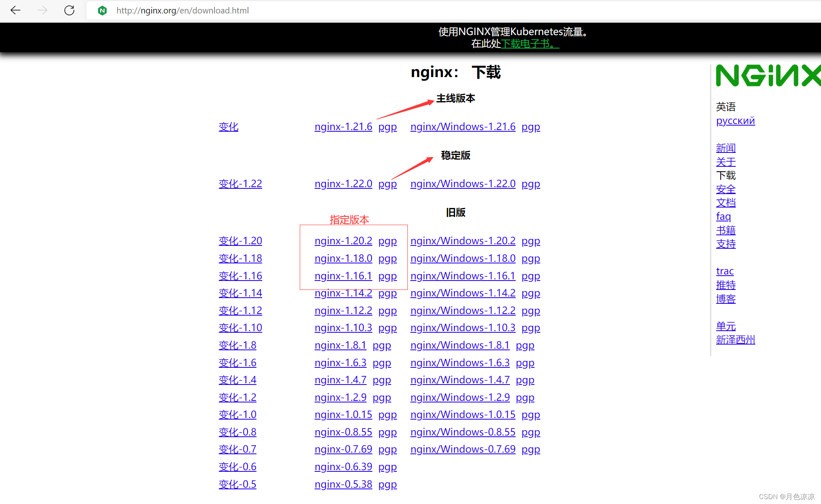
Task: Click the NGINX logo in the sidebar
Action: coord(768,75)
